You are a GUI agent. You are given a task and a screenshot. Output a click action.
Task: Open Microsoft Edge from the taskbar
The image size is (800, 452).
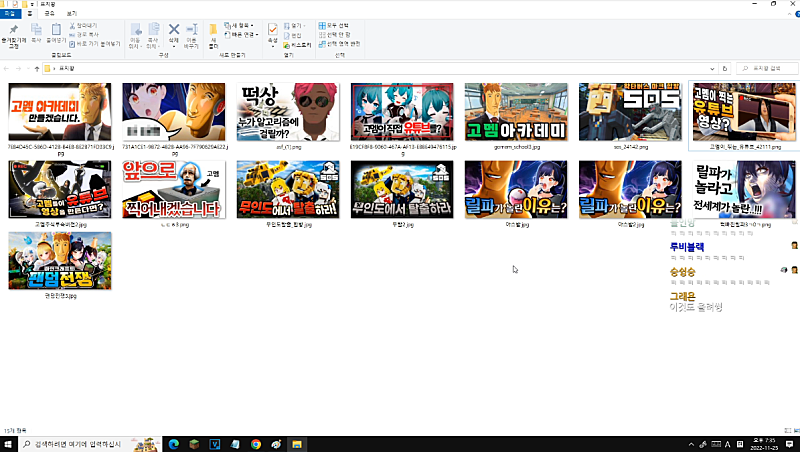[x=172, y=443]
